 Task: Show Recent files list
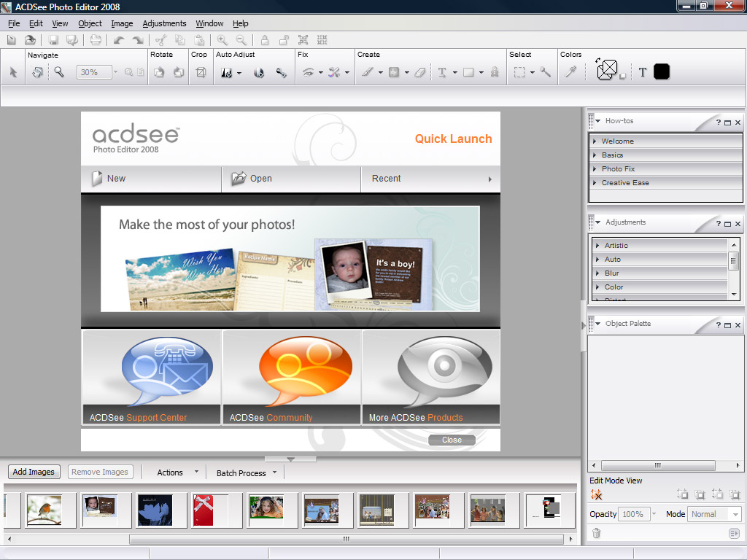click(430, 179)
